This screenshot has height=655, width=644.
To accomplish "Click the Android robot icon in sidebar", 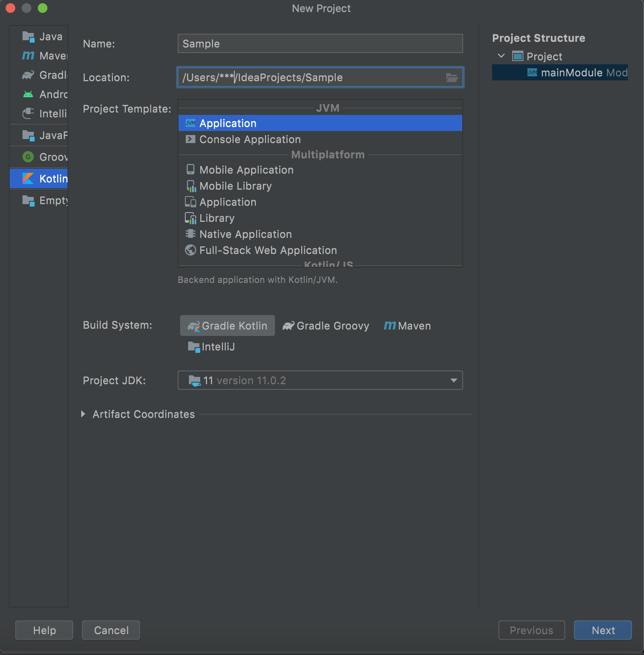I will (28, 94).
